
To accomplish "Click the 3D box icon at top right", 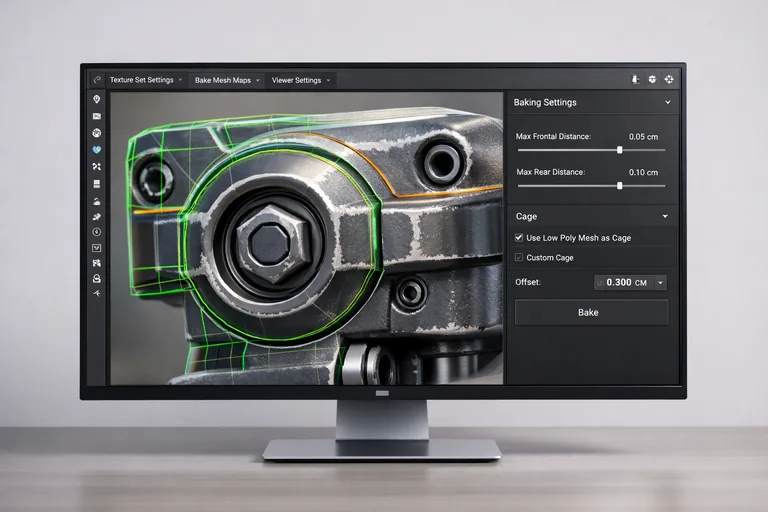I will point(652,79).
